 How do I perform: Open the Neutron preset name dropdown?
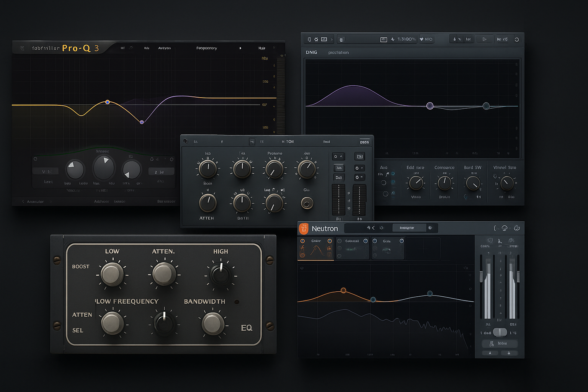(x=409, y=228)
